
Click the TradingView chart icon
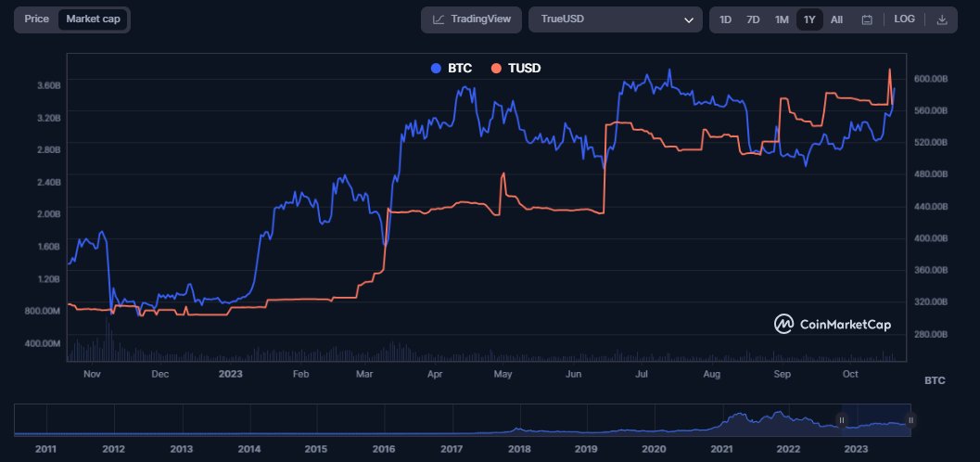click(439, 19)
